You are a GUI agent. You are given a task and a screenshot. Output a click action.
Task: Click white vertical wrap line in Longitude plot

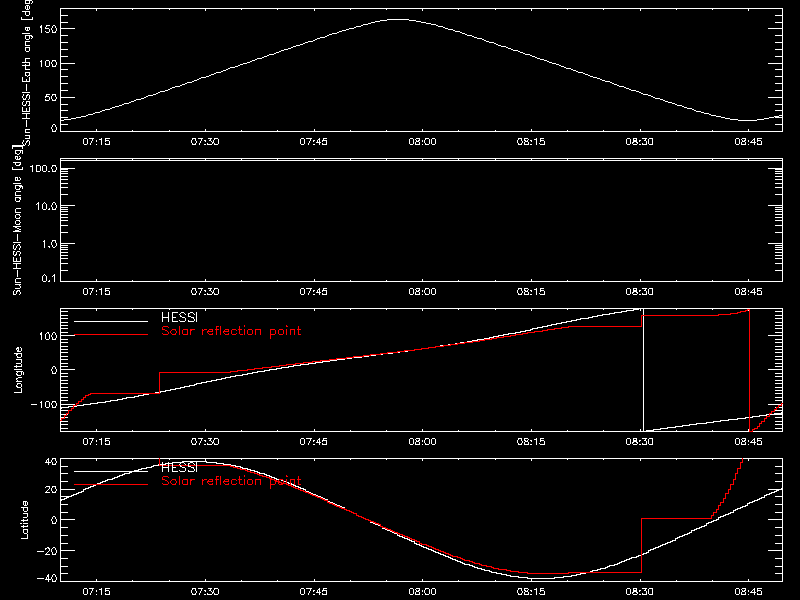[x=643, y=370]
